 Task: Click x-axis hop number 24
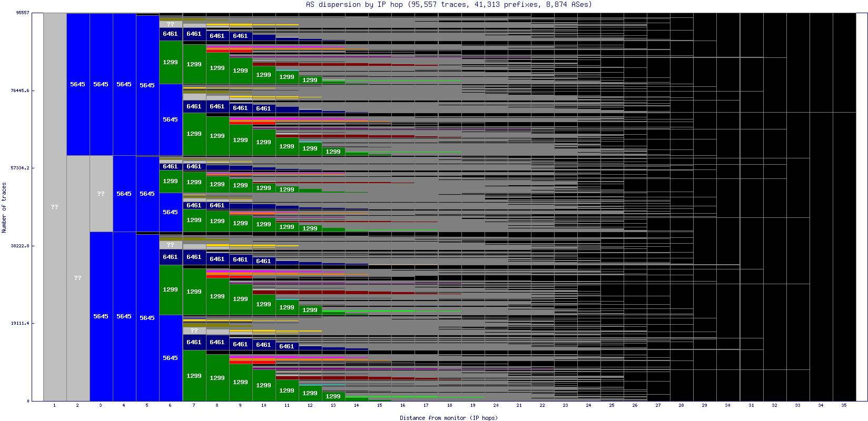click(588, 405)
